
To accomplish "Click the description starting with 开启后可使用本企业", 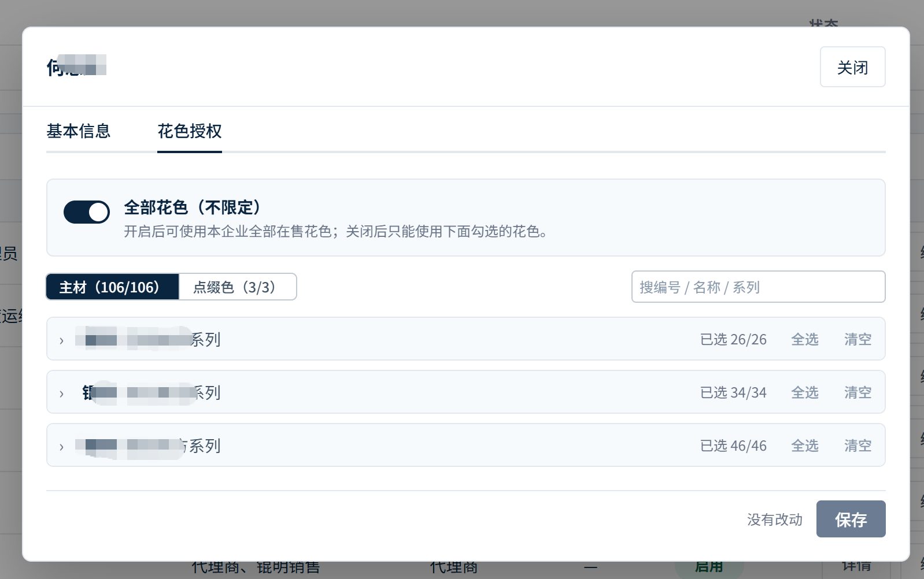I will [336, 232].
